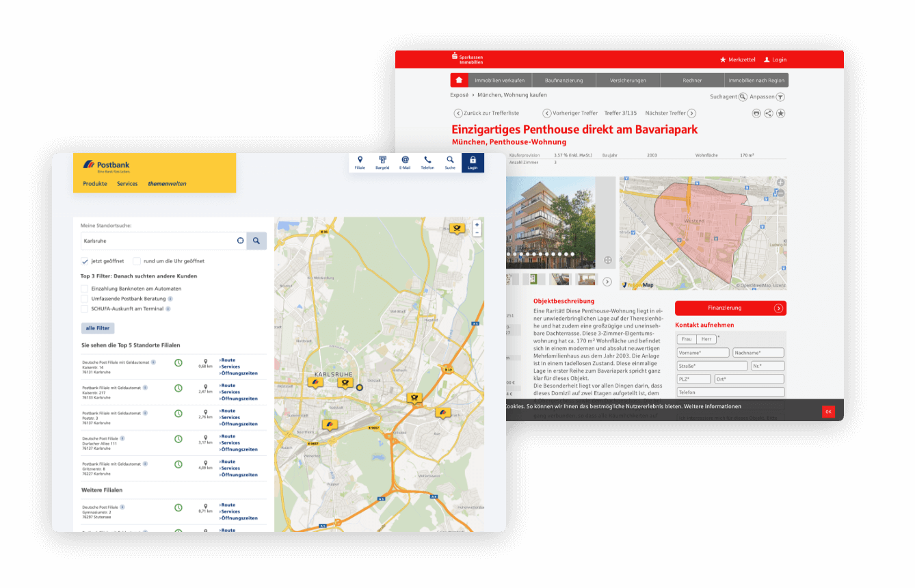The height and width of the screenshot is (588, 915).
Task: Click the Suchagent magnifier icon
Action: pyautogui.click(x=743, y=97)
